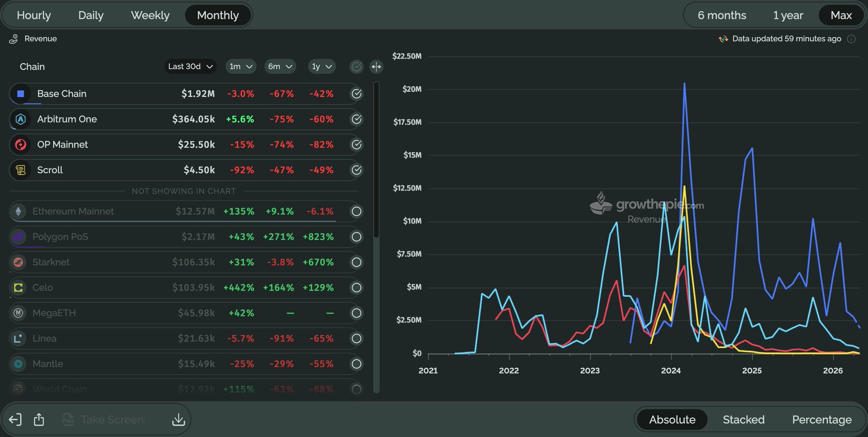Click the $20M y-axis label
Image resolution: width=868 pixels, height=437 pixels.
[x=412, y=89]
